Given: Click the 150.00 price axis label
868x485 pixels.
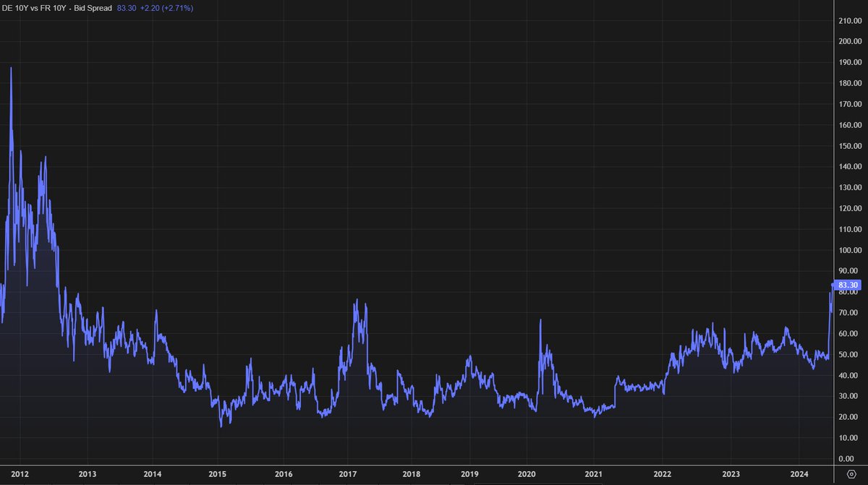Looking at the screenshot, I should [x=848, y=146].
